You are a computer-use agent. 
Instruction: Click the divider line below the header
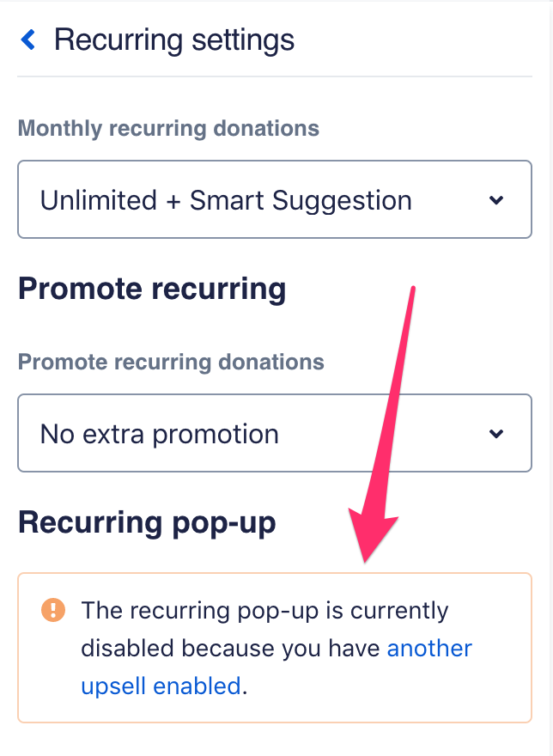point(275,76)
